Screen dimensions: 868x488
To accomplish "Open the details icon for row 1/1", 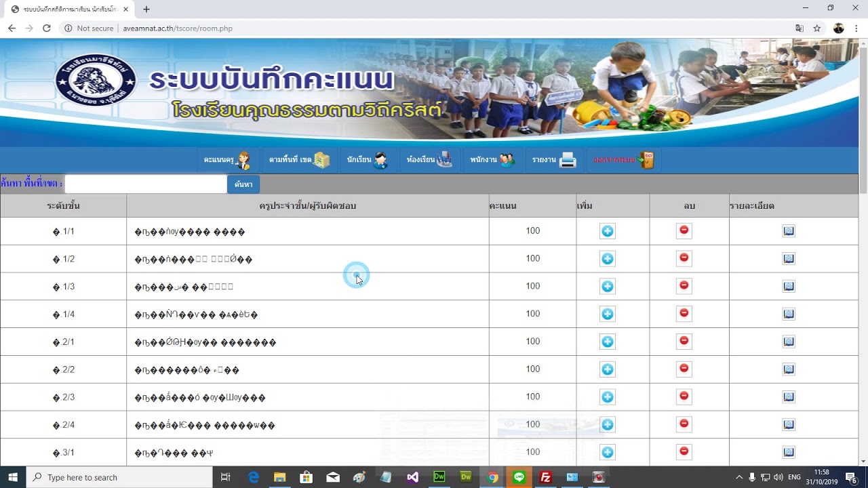I will pos(789,231).
